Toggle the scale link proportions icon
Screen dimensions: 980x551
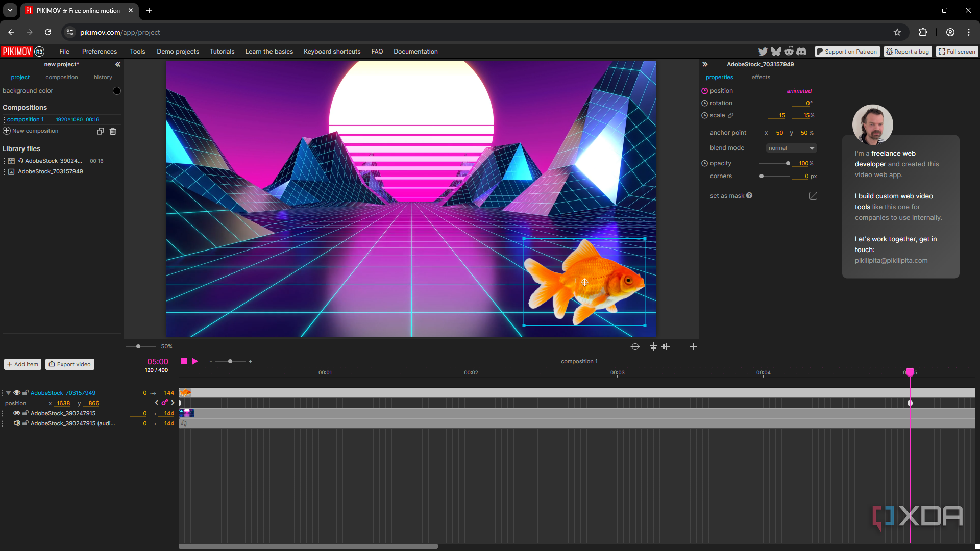(730, 115)
